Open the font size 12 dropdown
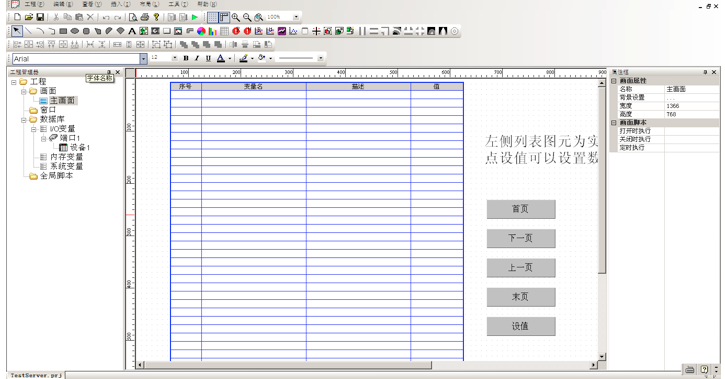 pyautogui.click(x=175, y=58)
